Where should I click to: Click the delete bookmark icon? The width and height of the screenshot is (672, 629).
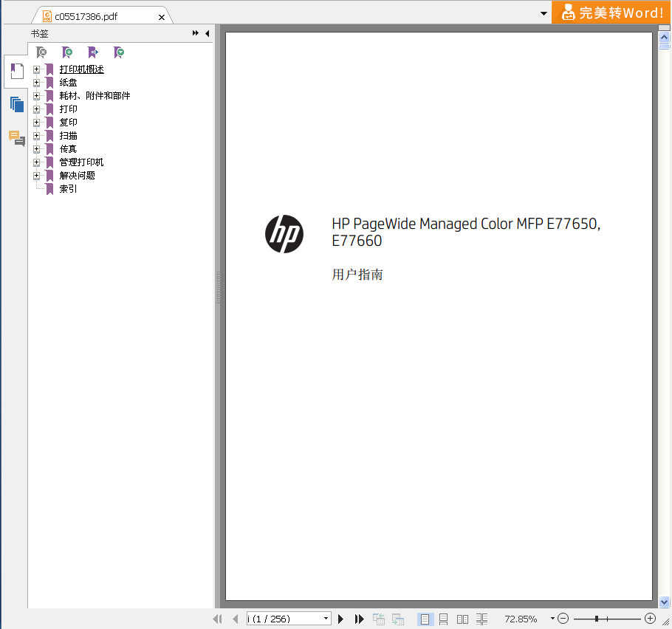tap(41, 52)
